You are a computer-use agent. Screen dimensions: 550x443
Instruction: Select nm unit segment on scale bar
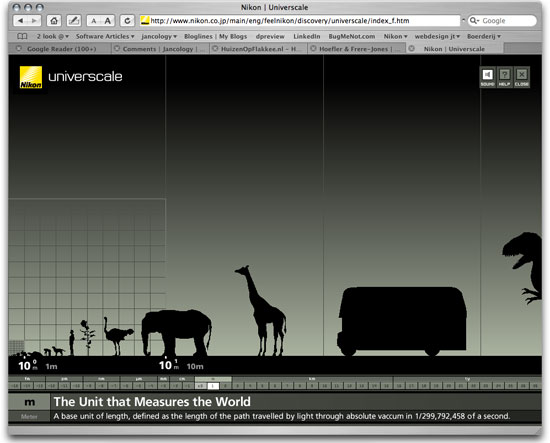[102, 379]
